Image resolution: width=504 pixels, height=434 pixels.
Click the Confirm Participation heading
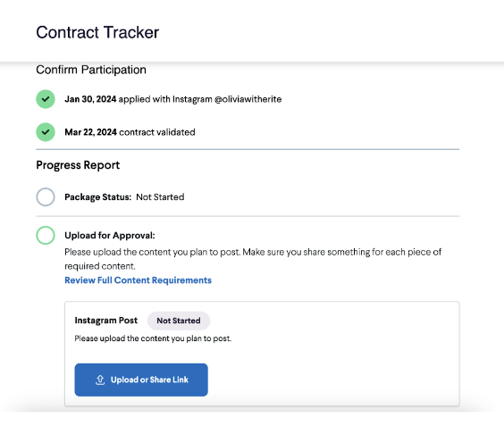[91, 70]
